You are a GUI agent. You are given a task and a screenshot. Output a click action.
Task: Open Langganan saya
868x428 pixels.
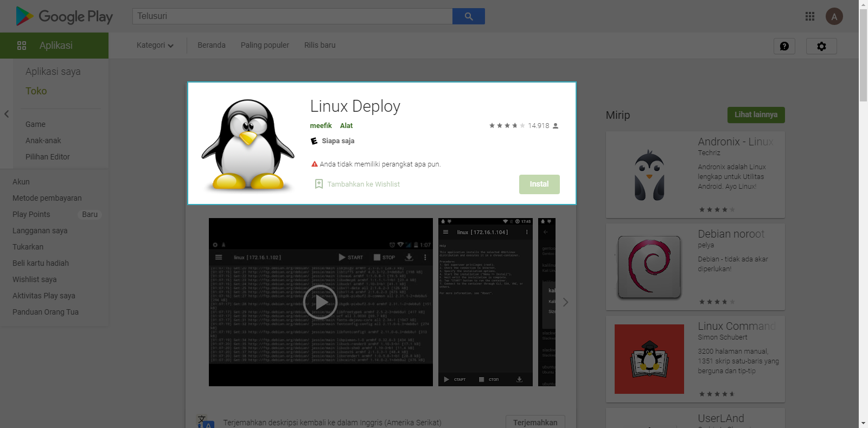(x=40, y=231)
